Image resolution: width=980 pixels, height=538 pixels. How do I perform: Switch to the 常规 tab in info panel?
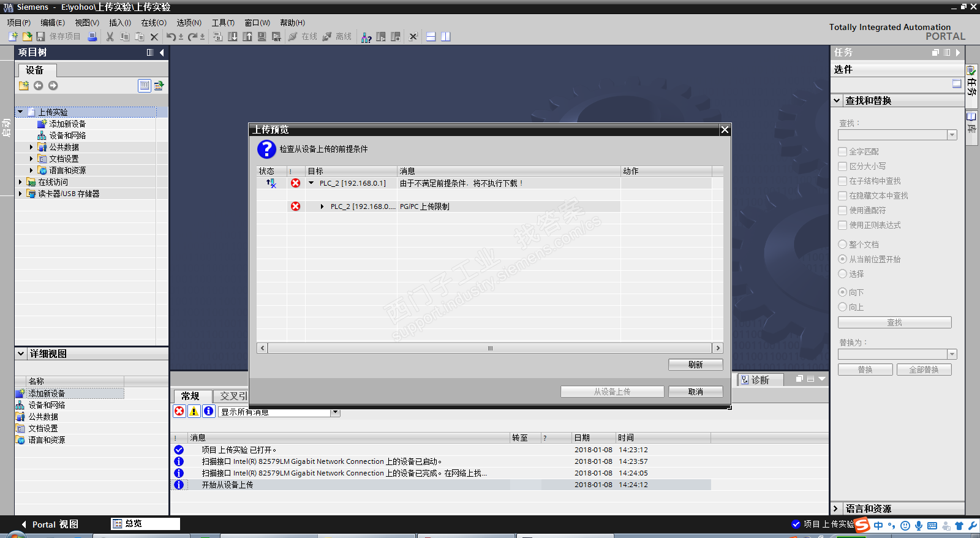point(190,396)
